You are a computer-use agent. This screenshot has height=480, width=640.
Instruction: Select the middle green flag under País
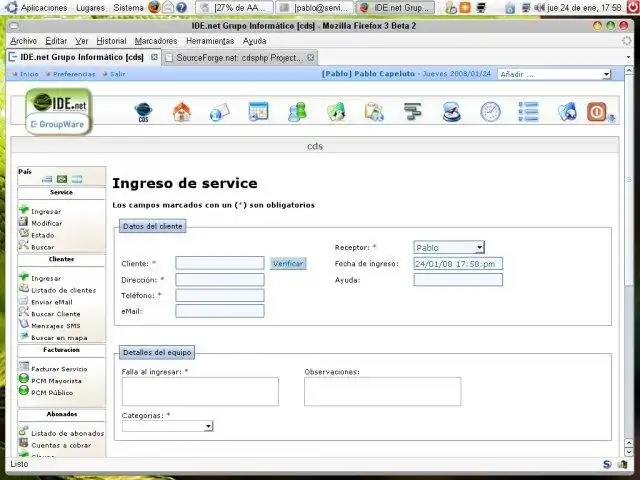click(62, 179)
